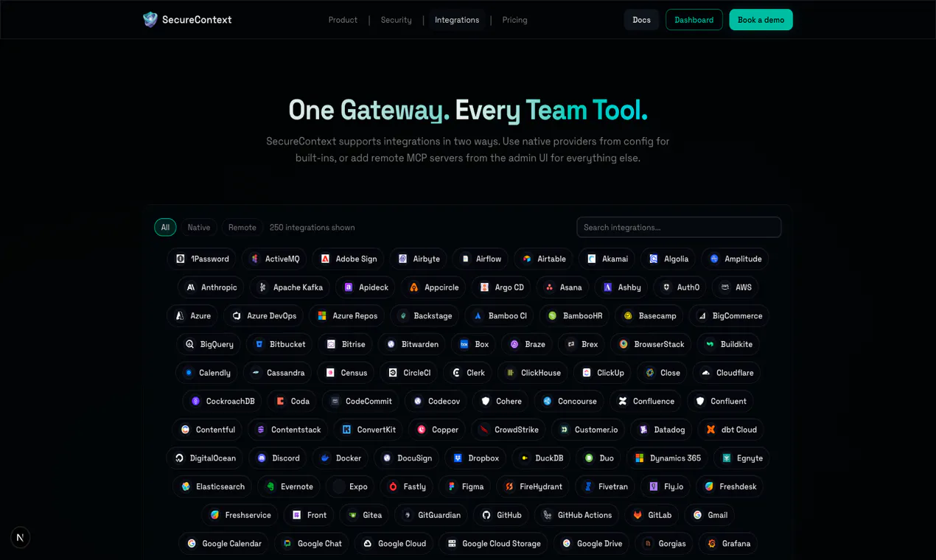The width and height of the screenshot is (936, 560).
Task: Open the Apache Kafka integration chip
Action: pos(290,287)
